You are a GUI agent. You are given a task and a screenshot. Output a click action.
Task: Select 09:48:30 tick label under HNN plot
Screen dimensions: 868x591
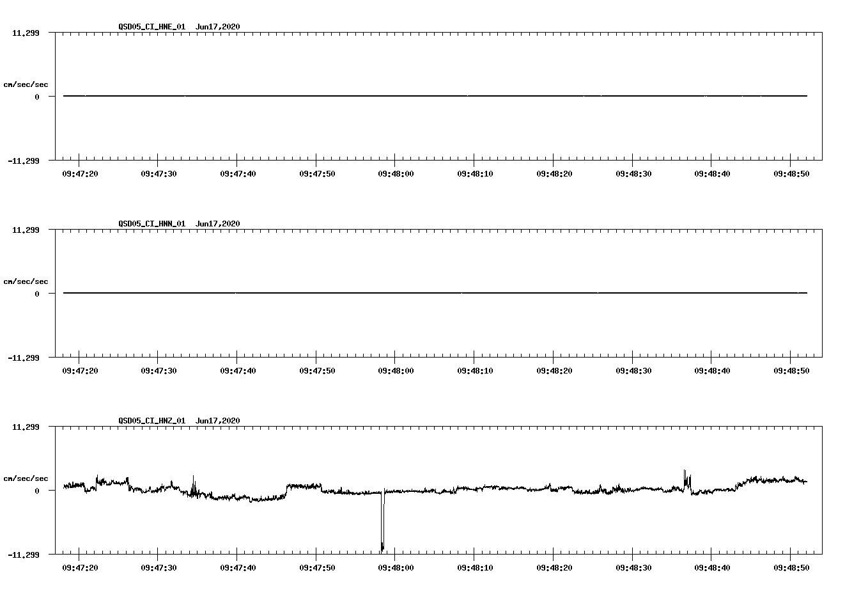(x=633, y=371)
